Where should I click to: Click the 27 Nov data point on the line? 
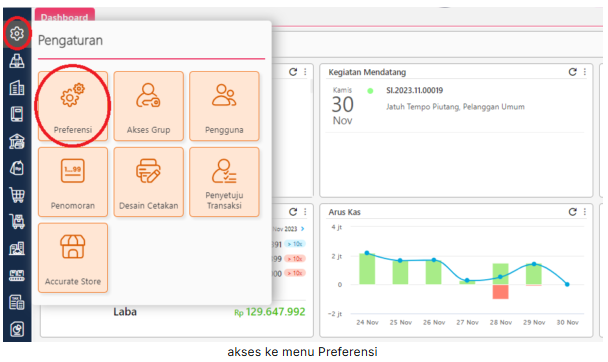467,280
